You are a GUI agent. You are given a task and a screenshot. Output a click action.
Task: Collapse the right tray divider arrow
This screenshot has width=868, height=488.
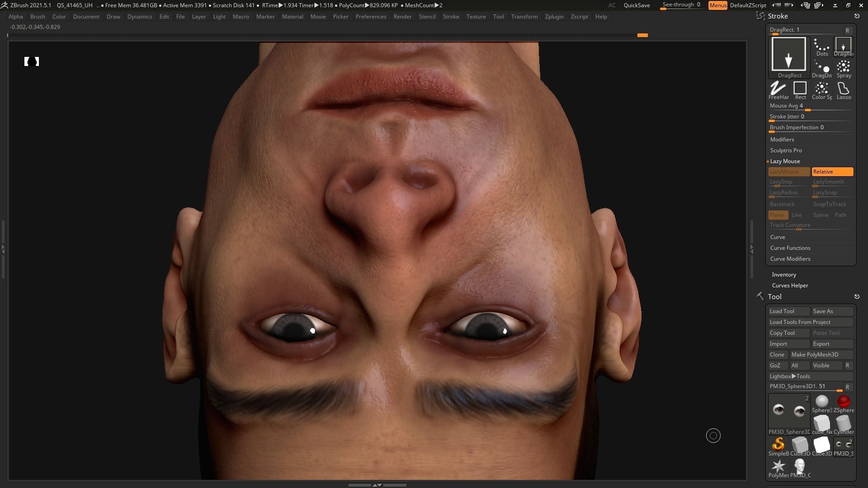(752, 249)
